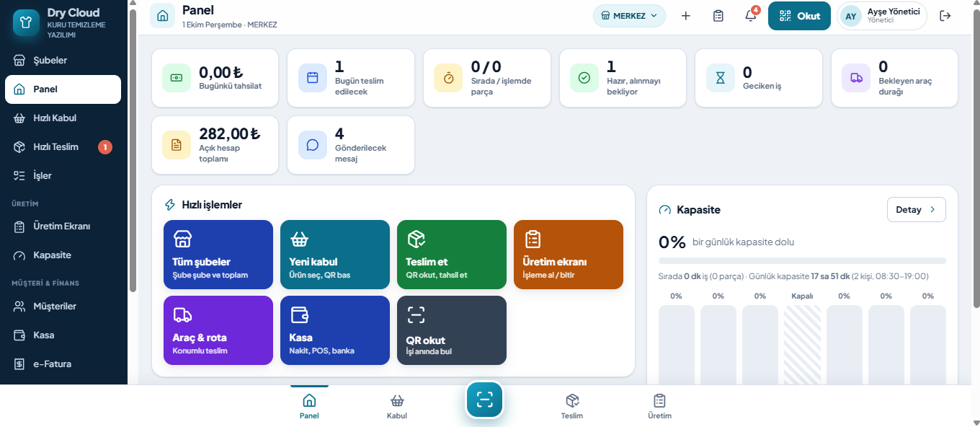Open İşler list in the sidebar
Image resolution: width=980 pixels, height=427 pixels.
[63, 176]
